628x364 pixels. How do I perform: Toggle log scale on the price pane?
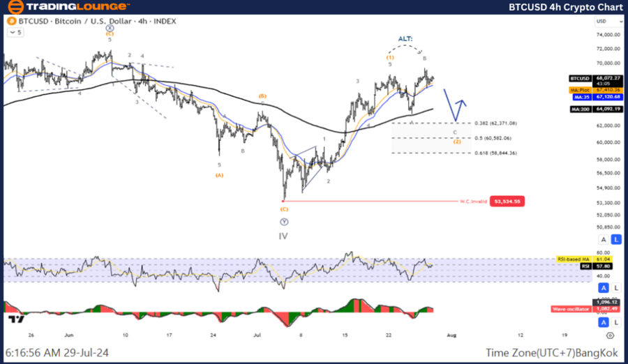click(616, 239)
